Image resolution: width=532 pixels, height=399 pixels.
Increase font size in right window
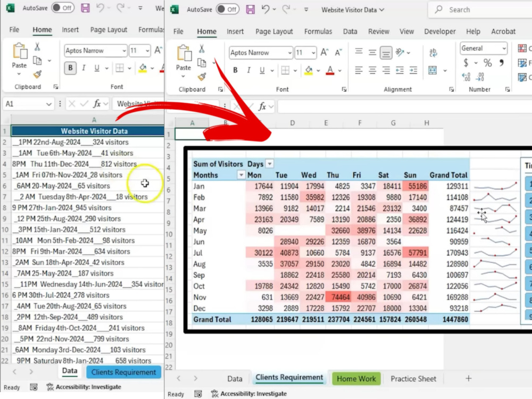(325, 52)
